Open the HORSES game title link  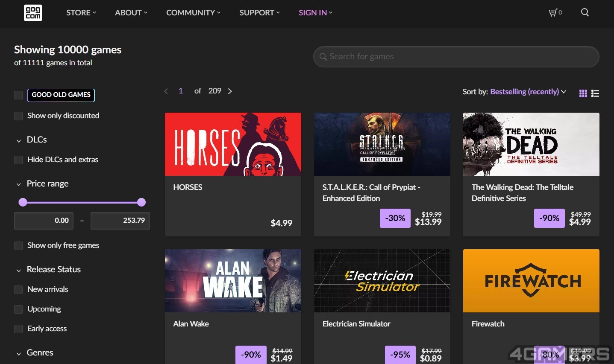click(188, 187)
